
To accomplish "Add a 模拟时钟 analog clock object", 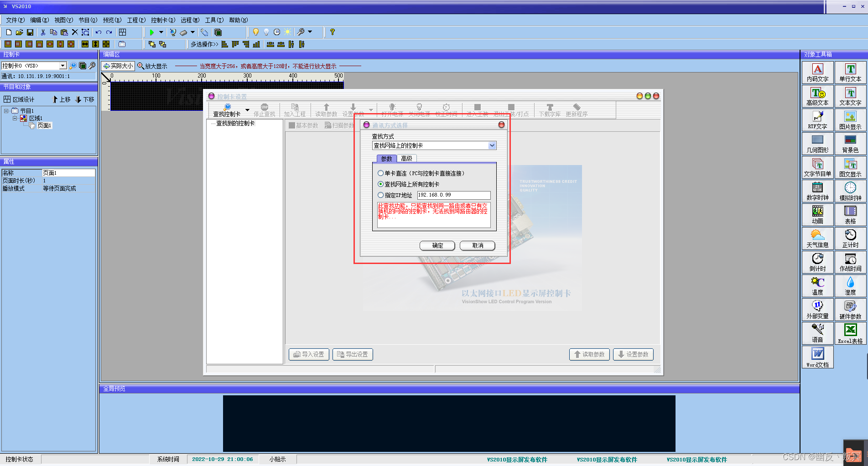I will tap(851, 191).
